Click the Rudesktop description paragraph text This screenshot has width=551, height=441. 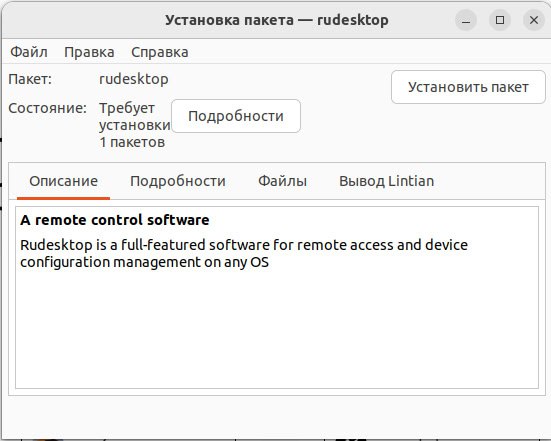click(x=244, y=253)
